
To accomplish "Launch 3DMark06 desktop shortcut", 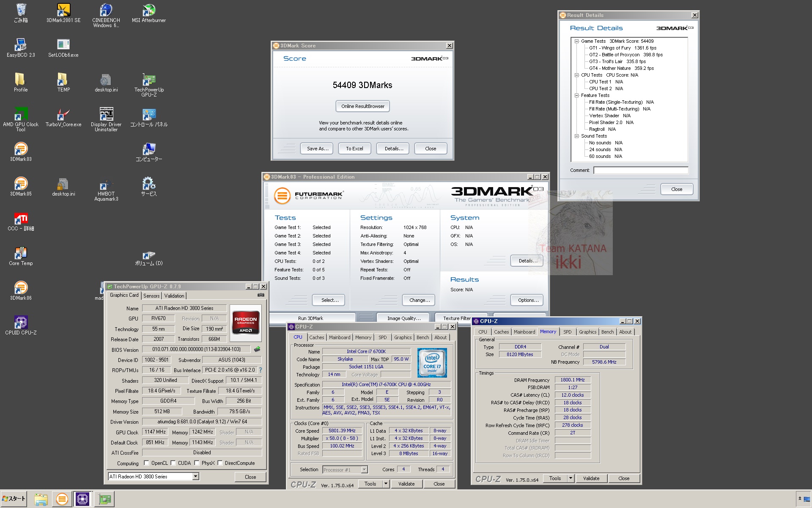I will [21, 290].
